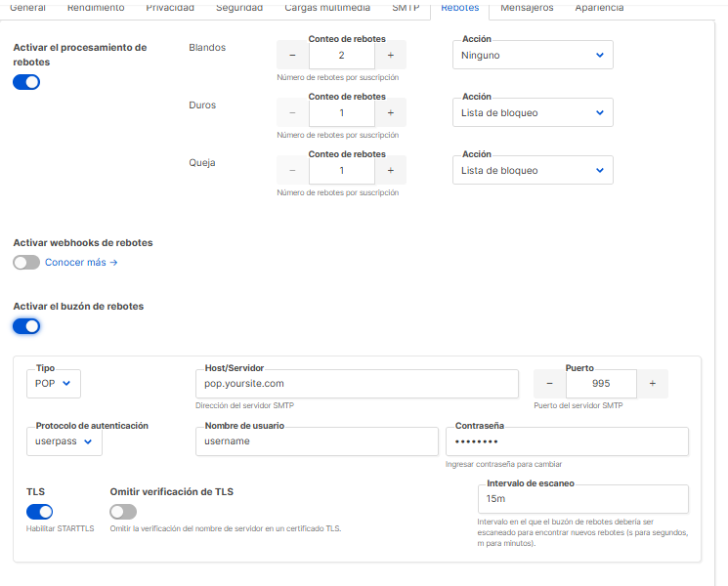Expand the Tipo POP dropdown
This screenshot has height=586, width=728.
[54, 384]
